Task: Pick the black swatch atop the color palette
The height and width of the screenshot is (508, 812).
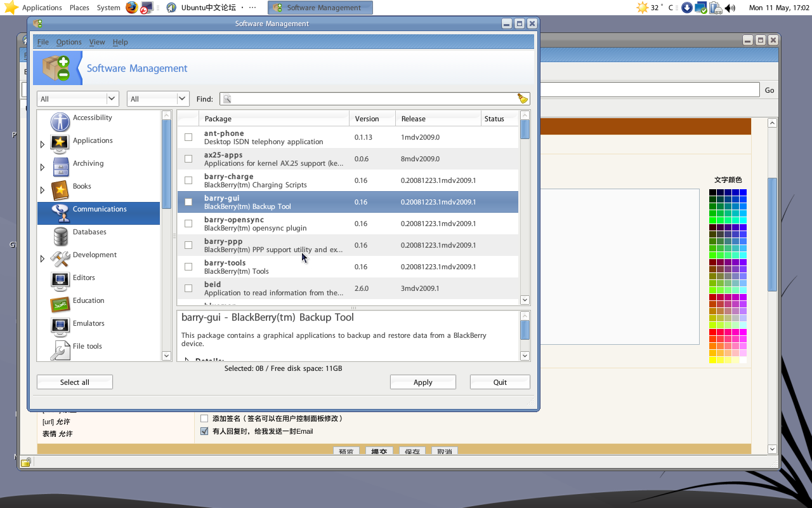Action: point(712,192)
